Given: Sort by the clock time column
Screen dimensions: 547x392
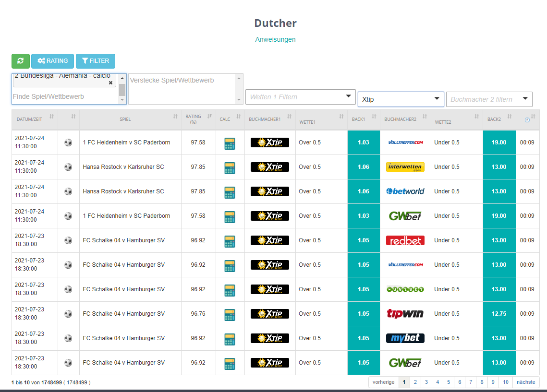Looking at the screenshot, I should pos(533,117).
